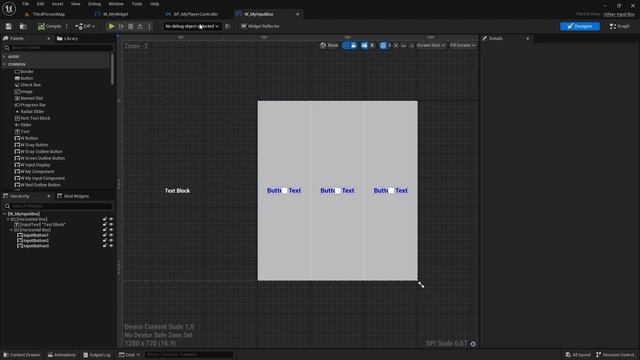Open the File menu
Image resolution: width=640 pixels, height=360 pixels.
click(25, 4)
